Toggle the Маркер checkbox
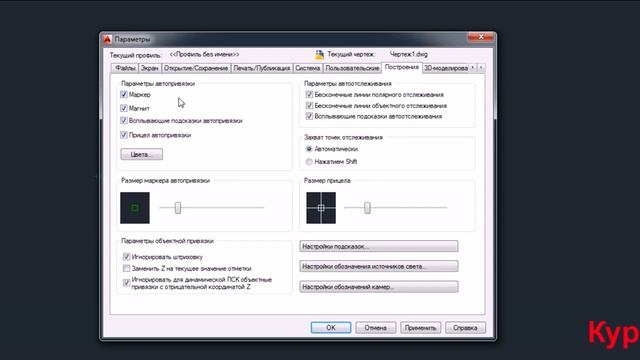This screenshot has width=640, height=360. [124, 94]
